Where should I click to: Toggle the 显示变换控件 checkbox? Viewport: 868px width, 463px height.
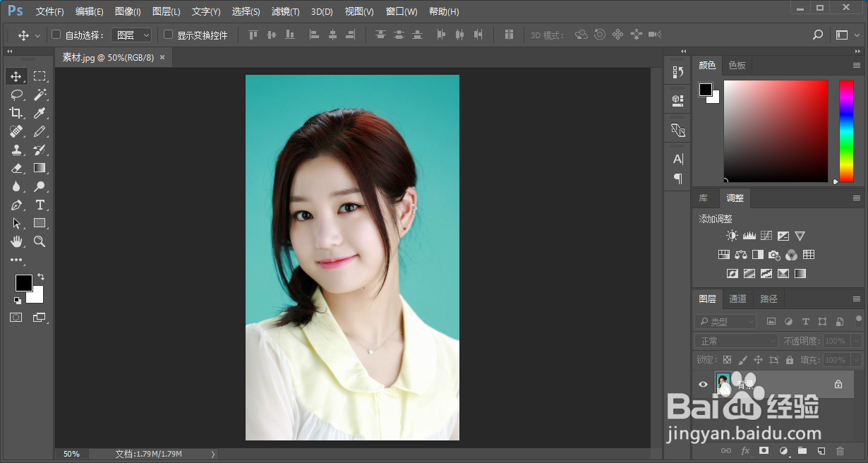tap(168, 35)
